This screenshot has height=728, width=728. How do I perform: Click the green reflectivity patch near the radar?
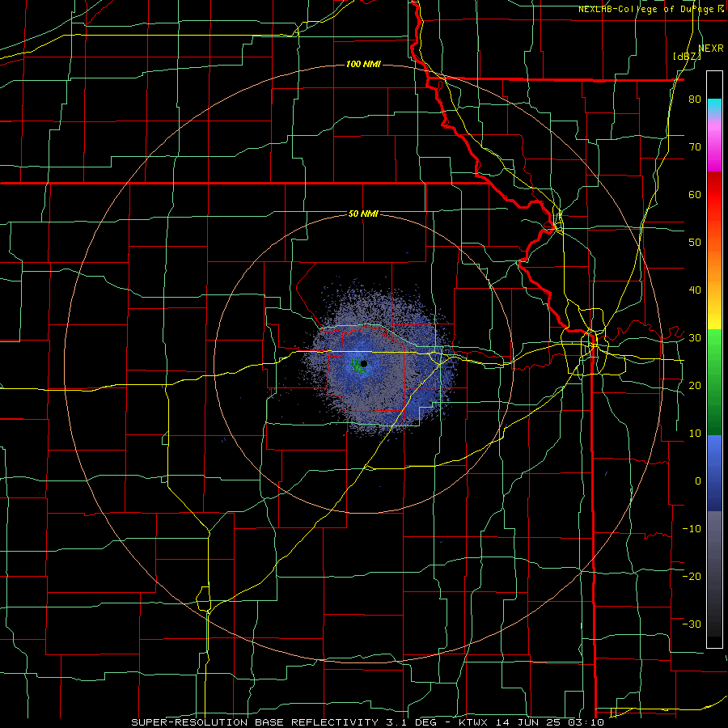pyautogui.click(x=357, y=365)
